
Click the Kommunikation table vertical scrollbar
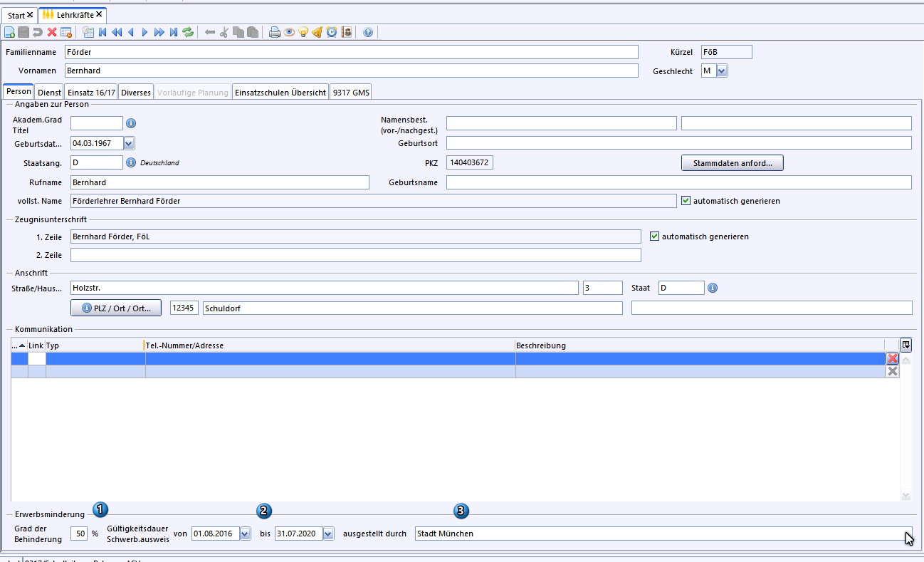905,427
